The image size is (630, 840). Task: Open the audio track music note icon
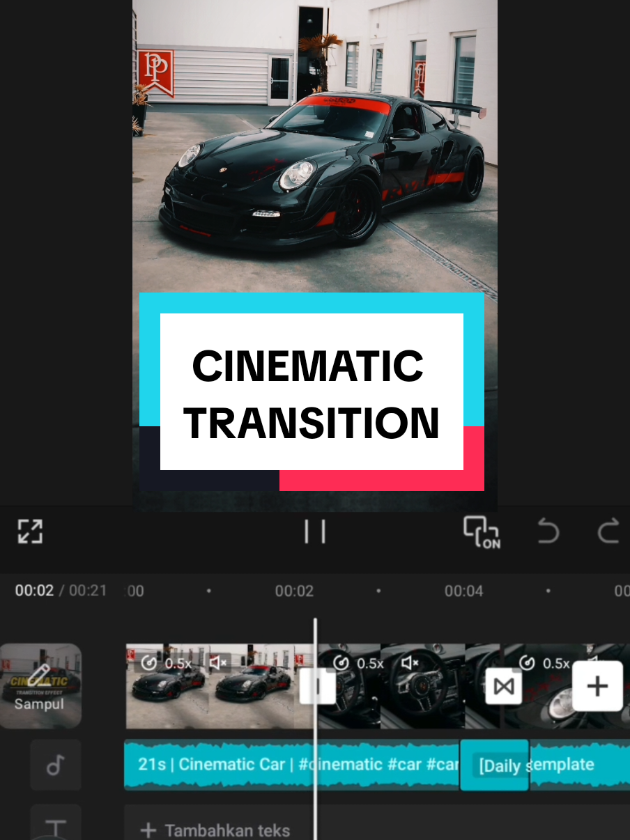point(55,765)
